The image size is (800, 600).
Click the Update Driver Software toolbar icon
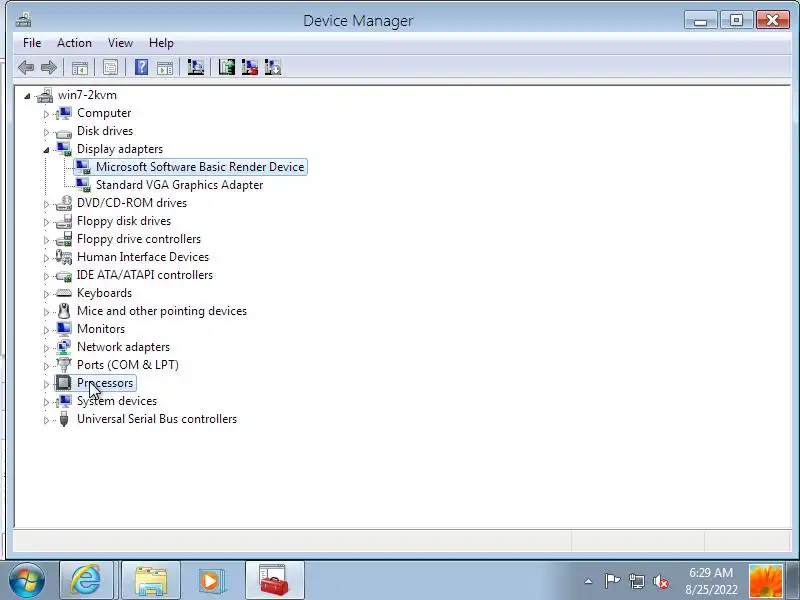tap(227, 67)
